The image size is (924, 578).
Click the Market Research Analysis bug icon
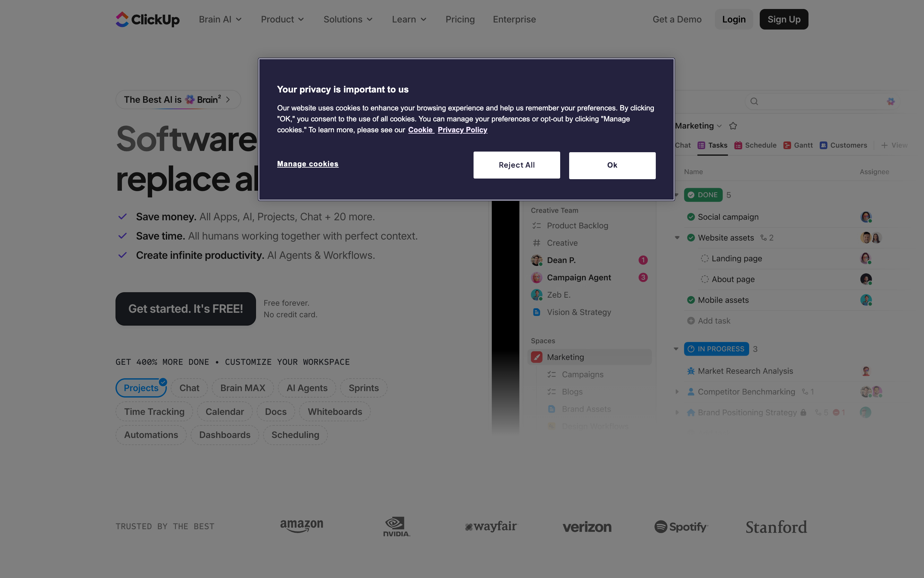pyautogui.click(x=691, y=371)
